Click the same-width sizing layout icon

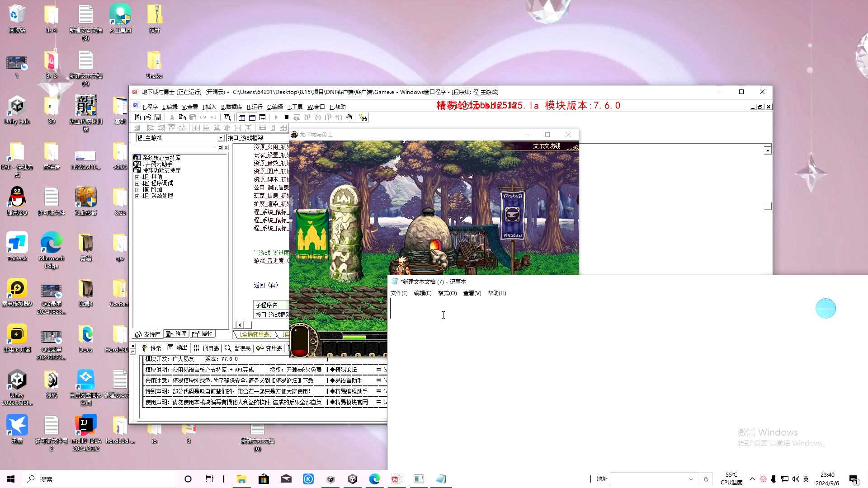[x=262, y=128]
